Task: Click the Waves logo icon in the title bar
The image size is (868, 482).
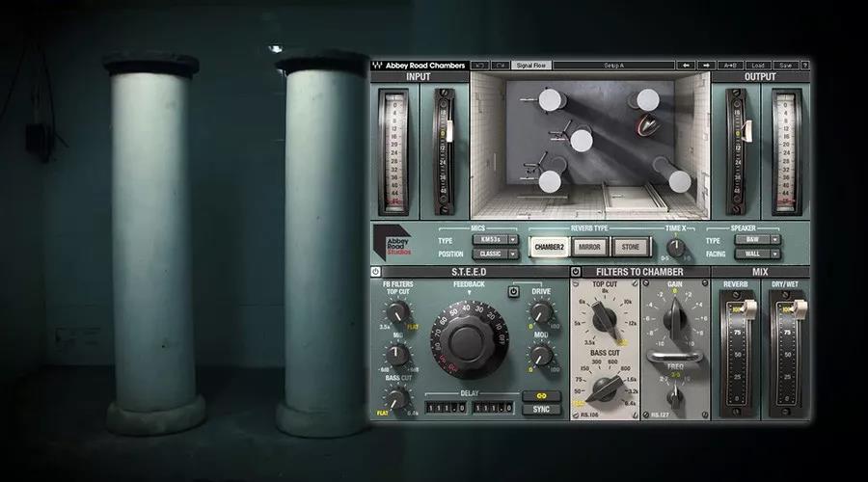Action: pyautogui.click(x=377, y=66)
